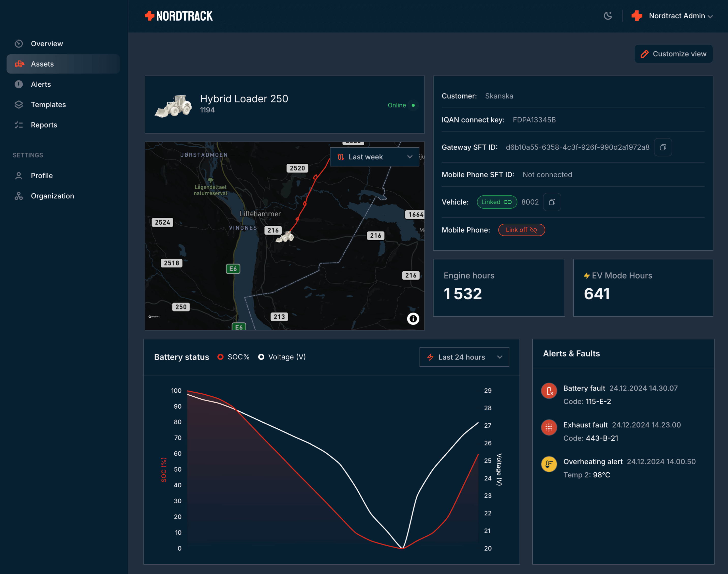728x574 pixels.
Task: Open map info icon
Action: pyautogui.click(x=413, y=319)
